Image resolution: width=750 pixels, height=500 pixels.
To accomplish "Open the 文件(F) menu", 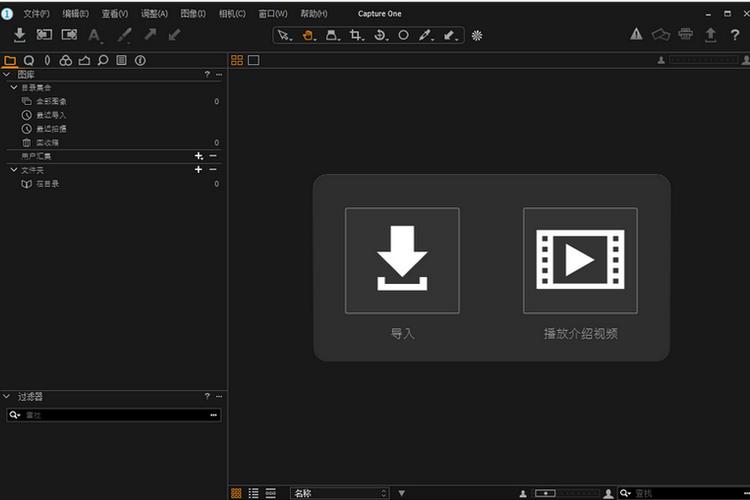I will click(x=36, y=14).
